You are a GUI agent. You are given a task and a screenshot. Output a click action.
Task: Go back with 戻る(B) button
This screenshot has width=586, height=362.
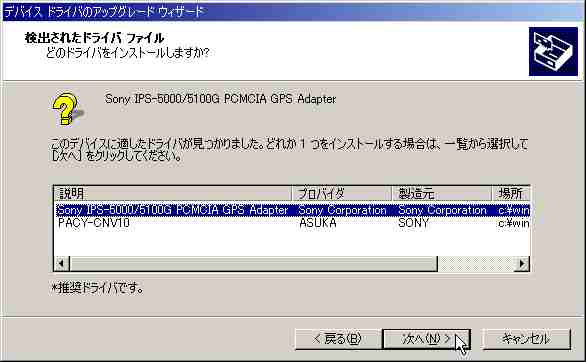coord(337,339)
